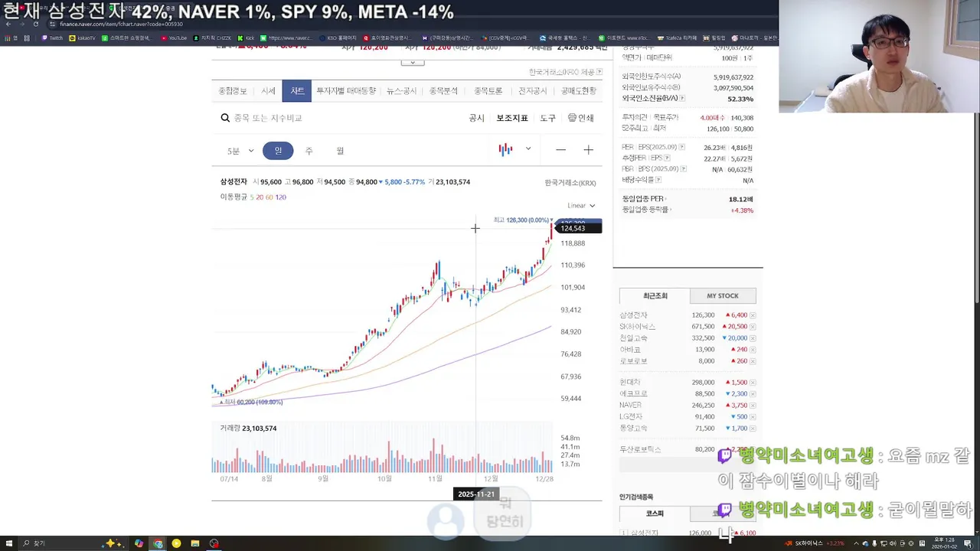Select 최근조회 tab
Viewport: 980px width, 551px height.
tap(655, 296)
